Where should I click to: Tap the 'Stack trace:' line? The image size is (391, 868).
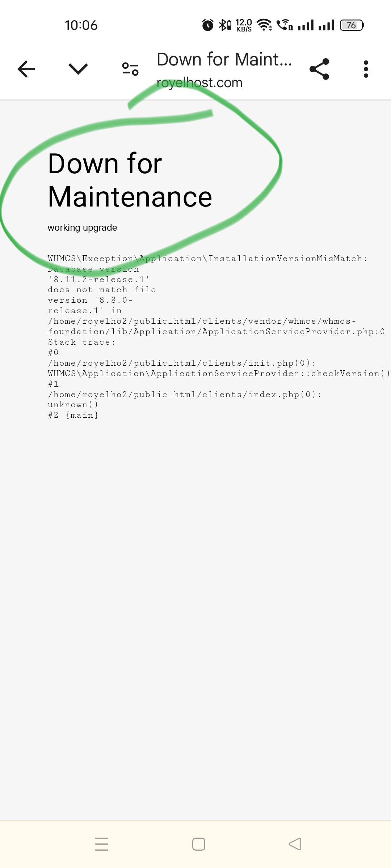click(81, 342)
